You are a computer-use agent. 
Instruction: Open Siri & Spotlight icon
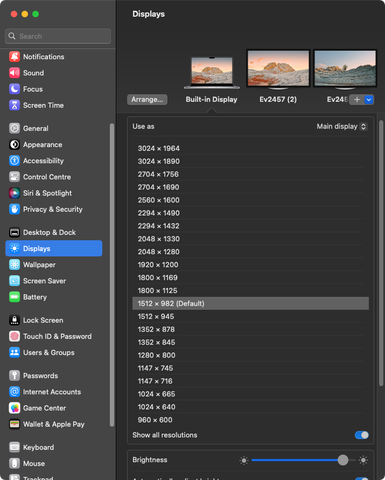pos(14,193)
